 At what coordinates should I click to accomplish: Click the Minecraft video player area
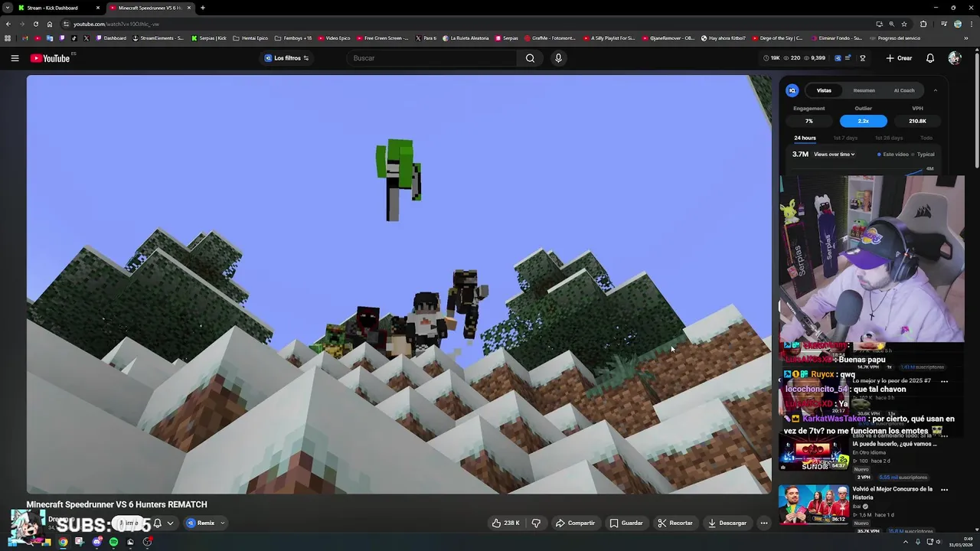point(399,284)
